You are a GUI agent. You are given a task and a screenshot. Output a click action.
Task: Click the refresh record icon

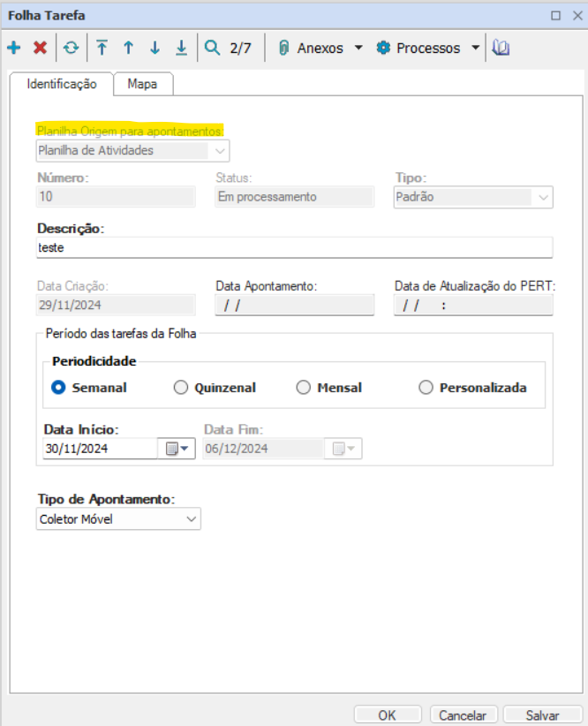pyautogui.click(x=70, y=49)
